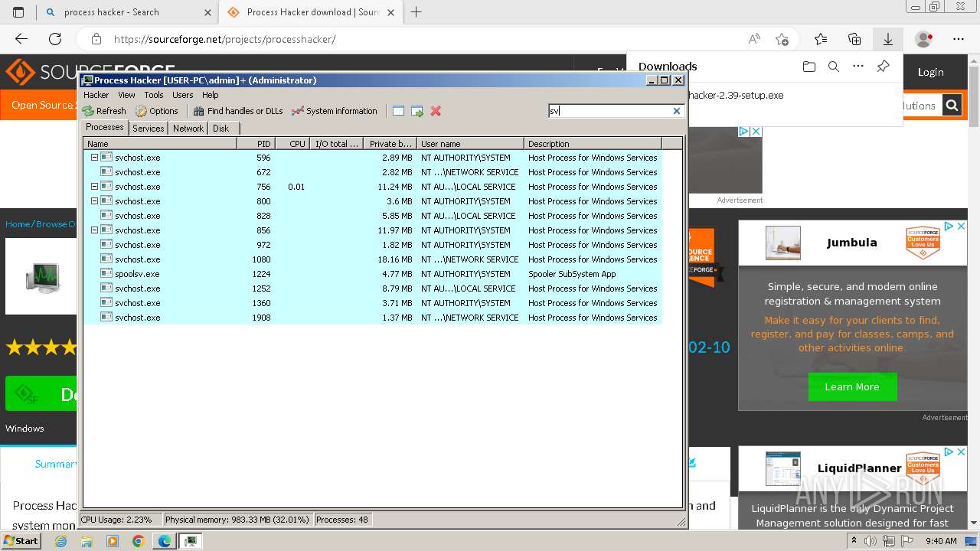This screenshot has width=980, height=551.
Task: Toggle the Downloads toolbar button
Action: [x=888, y=39]
